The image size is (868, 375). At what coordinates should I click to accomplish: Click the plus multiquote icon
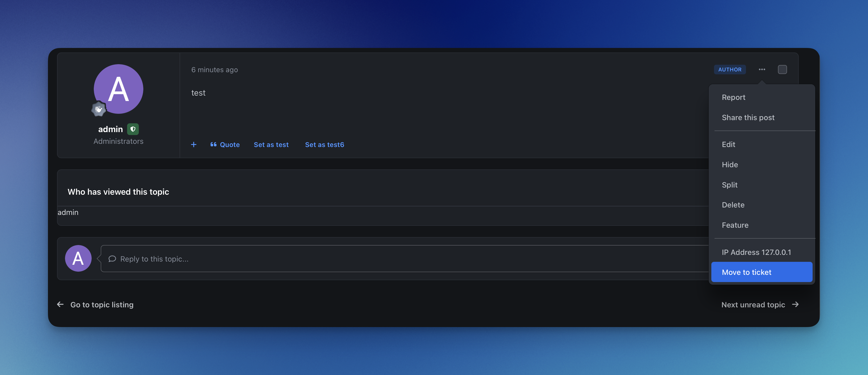click(x=193, y=145)
